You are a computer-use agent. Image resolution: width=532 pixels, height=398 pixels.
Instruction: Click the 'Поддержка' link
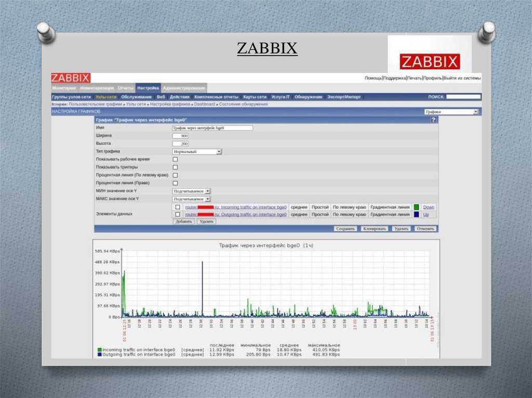point(395,78)
